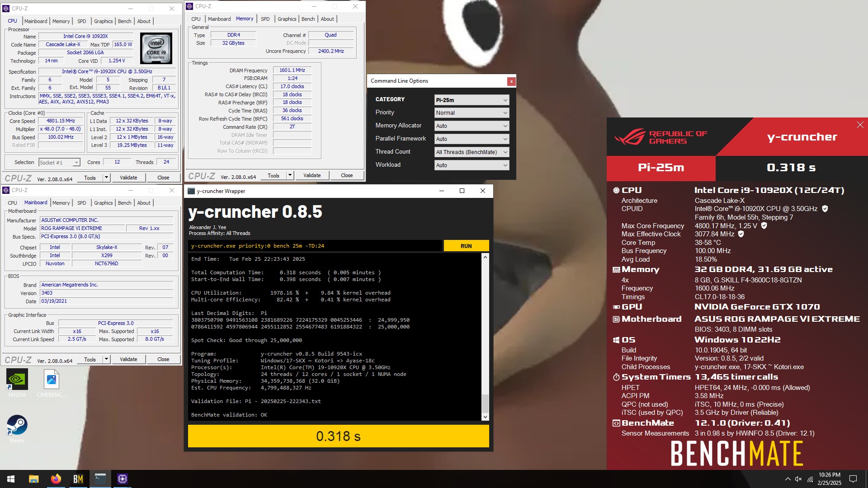Open Workload dropdown
This screenshot has height=488, width=868.
[472, 165]
